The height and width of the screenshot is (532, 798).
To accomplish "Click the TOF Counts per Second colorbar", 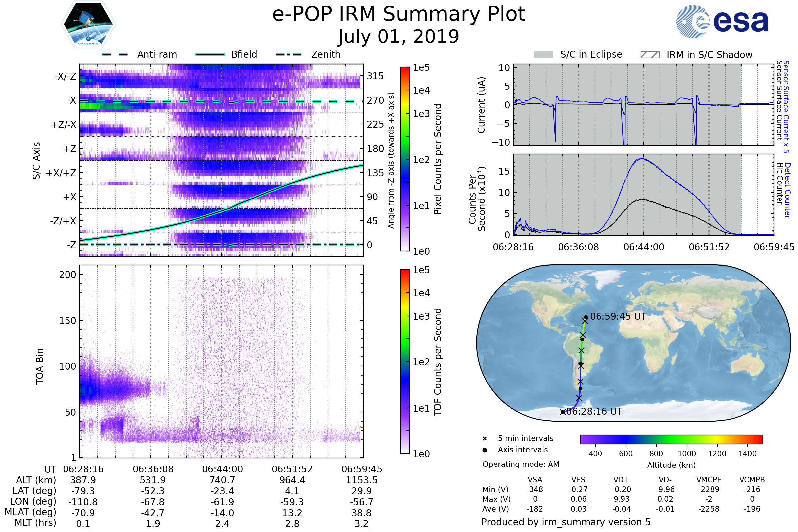I will pyautogui.click(x=405, y=362).
